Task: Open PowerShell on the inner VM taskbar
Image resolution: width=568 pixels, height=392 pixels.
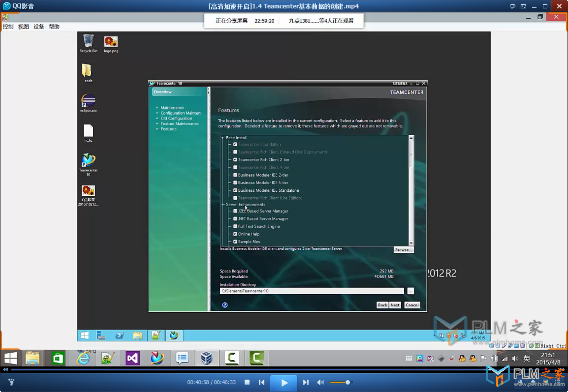Action: coord(119,335)
